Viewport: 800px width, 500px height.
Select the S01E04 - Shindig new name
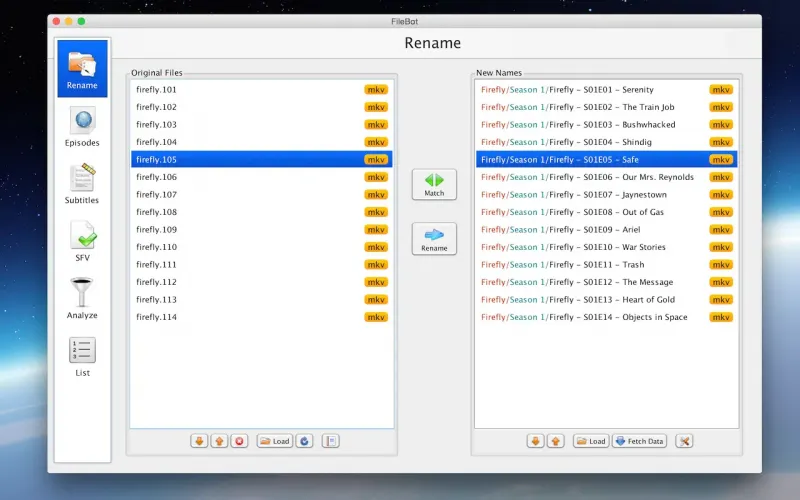pyautogui.click(x=607, y=142)
